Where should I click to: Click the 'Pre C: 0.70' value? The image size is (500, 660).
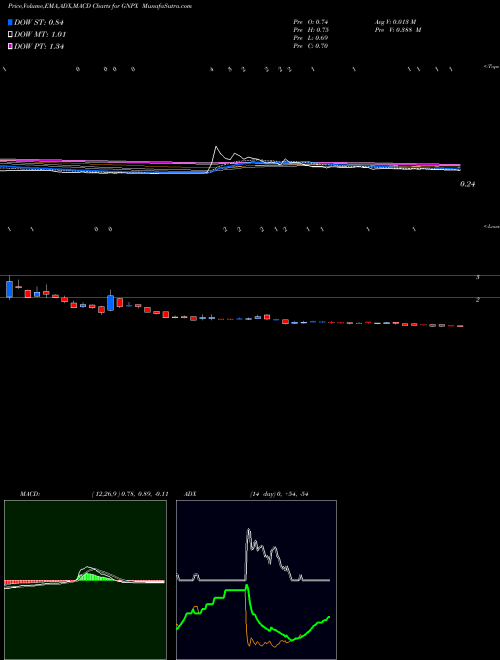[x=311, y=46]
